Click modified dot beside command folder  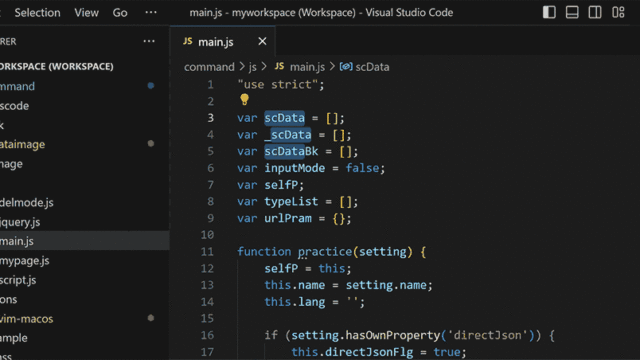(x=151, y=86)
